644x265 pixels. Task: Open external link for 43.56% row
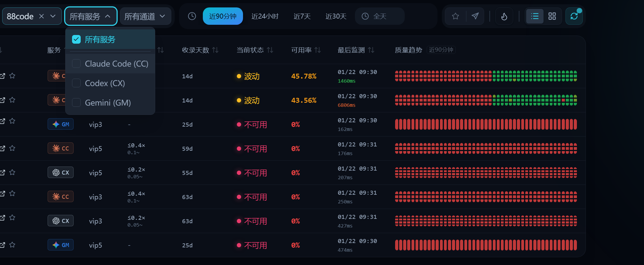(2, 100)
